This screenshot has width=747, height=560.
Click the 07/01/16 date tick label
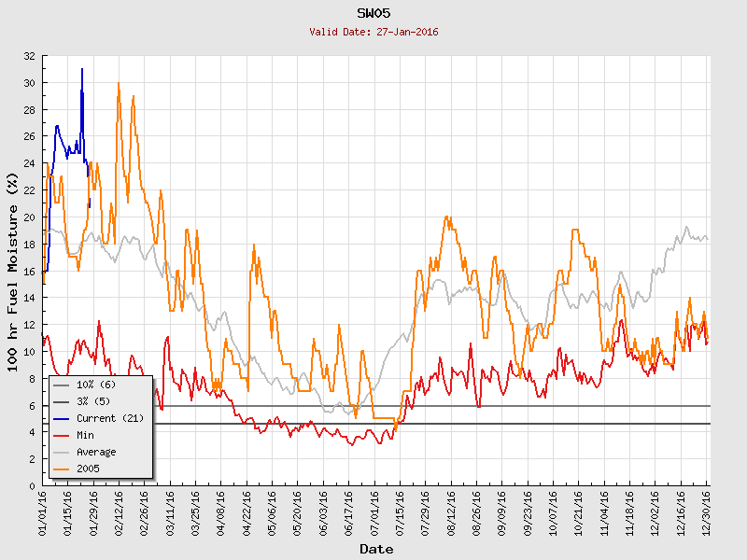374,511
